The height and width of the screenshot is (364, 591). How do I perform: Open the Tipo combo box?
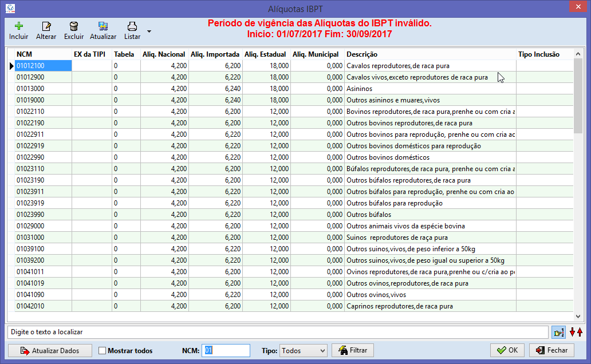point(303,350)
